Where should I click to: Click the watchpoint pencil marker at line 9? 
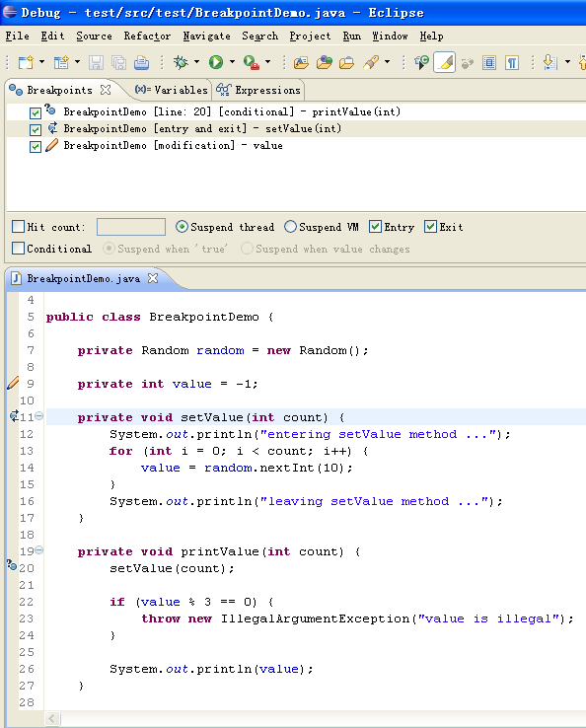pyautogui.click(x=13, y=383)
